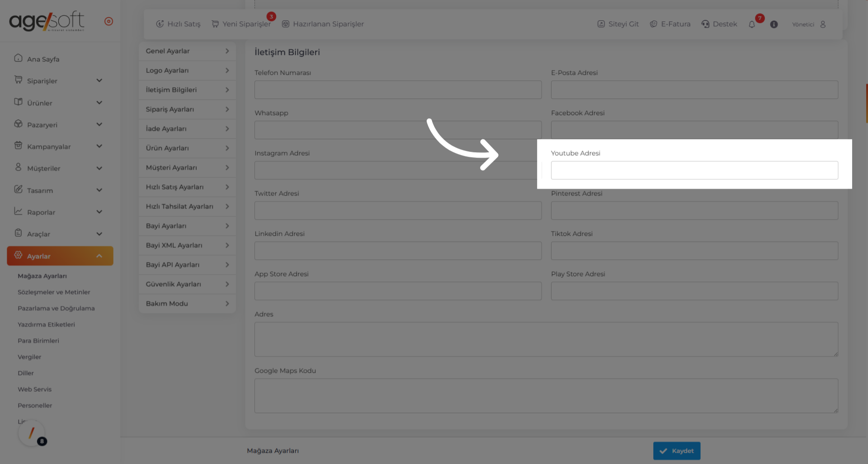Open Diller settings
This screenshot has width=868, height=464.
(26, 373)
